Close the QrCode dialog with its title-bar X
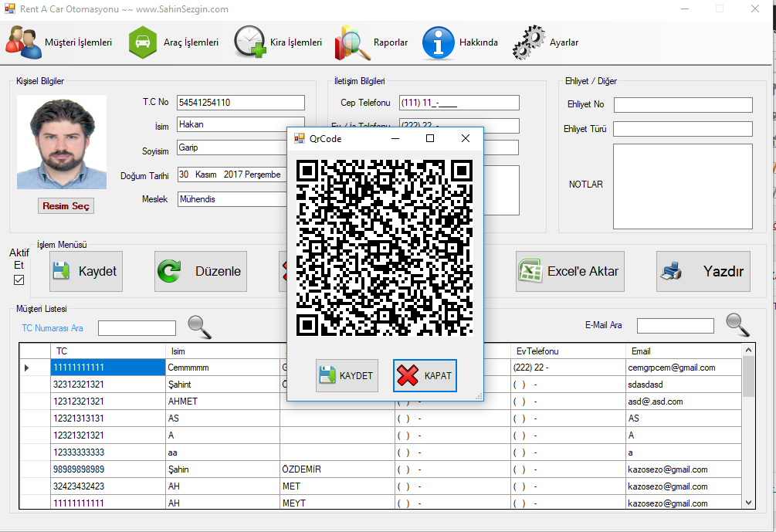776x532 pixels. 466,138
